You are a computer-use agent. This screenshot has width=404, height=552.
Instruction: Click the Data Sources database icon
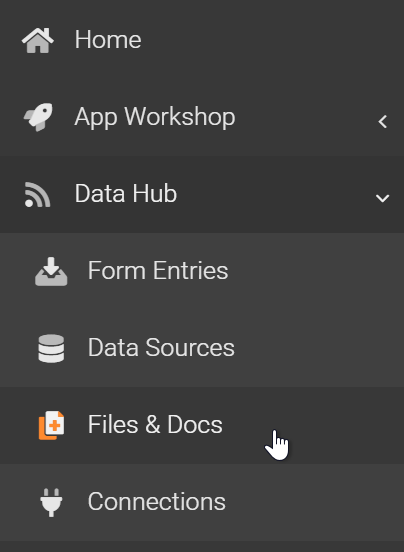coord(51,348)
